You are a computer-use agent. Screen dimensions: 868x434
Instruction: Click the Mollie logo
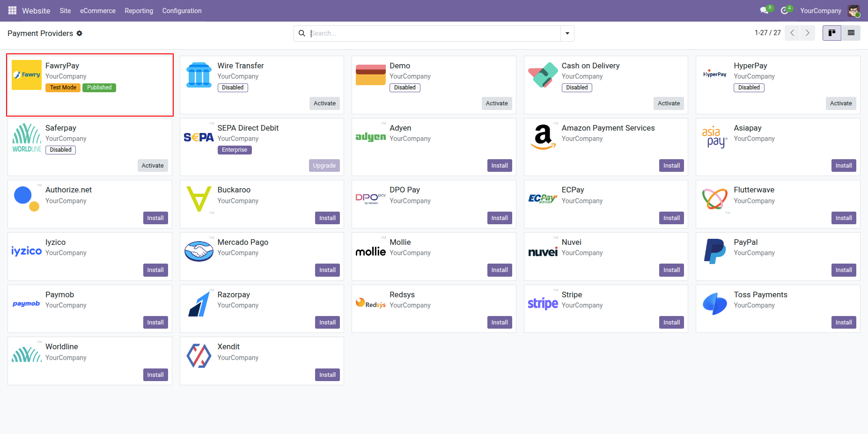[x=371, y=252]
